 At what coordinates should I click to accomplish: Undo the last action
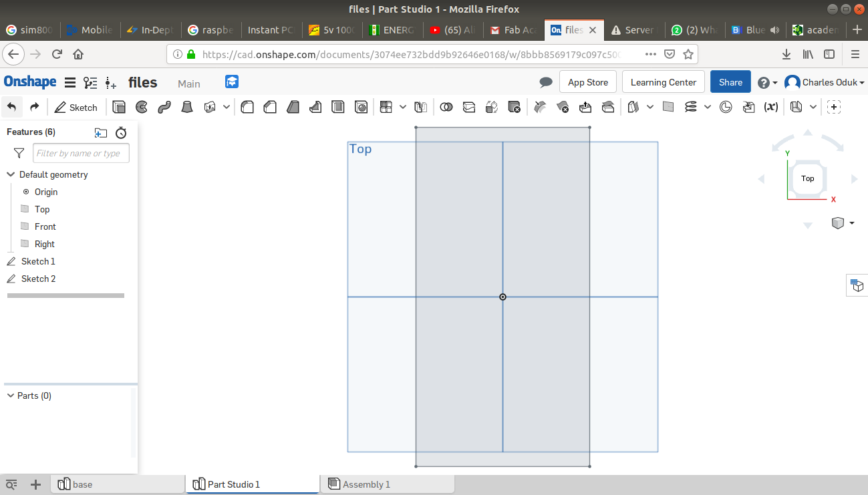click(13, 107)
